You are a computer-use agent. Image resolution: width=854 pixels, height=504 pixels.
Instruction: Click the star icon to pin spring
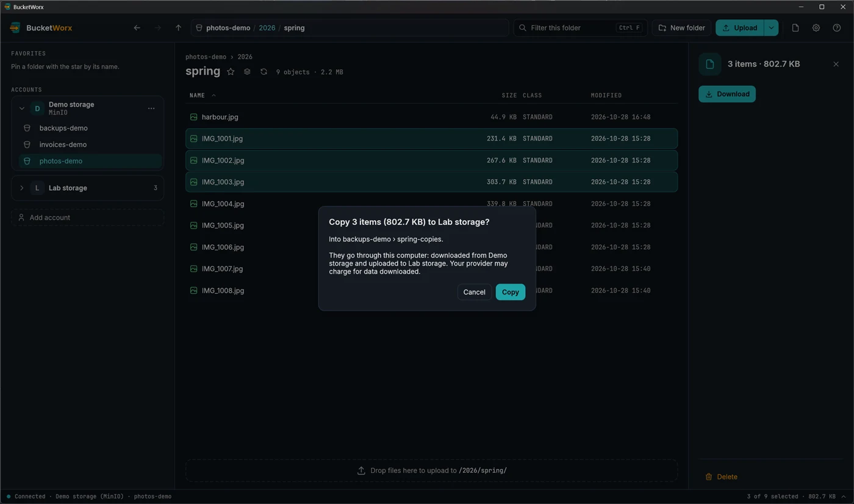click(x=231, y=72)
